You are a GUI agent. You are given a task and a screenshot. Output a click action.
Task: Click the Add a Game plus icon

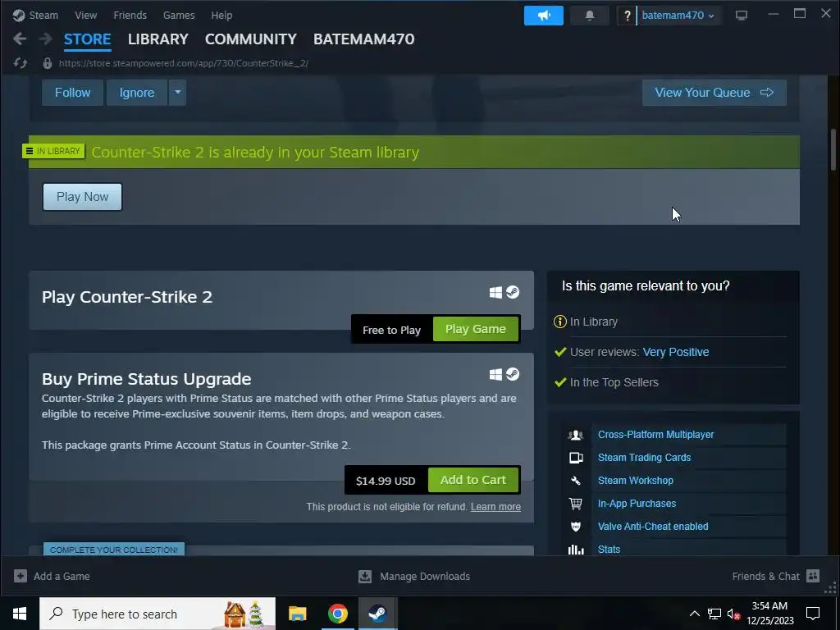point(21,576)
